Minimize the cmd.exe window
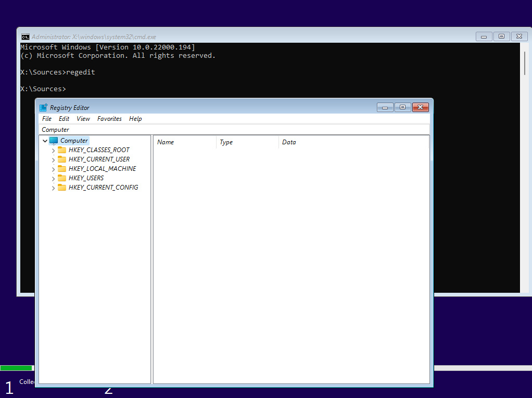Image resolution: width=532 pixels, height=398 pixels. (484, 36)
